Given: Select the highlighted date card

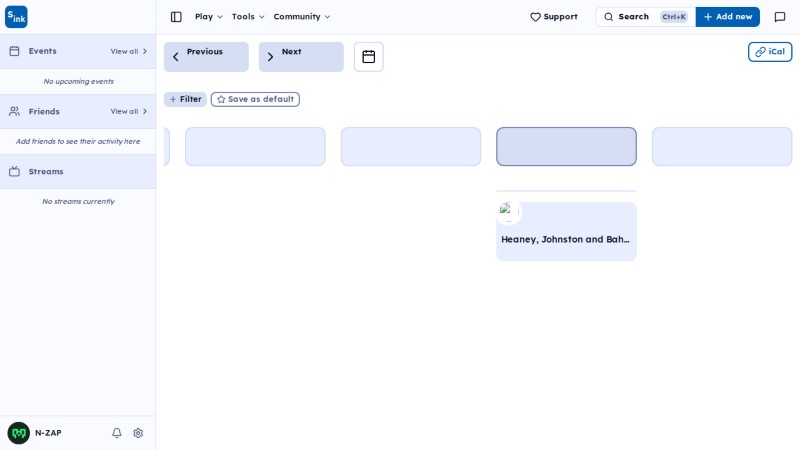Looking at the screenshot, I should pos(566,146).
